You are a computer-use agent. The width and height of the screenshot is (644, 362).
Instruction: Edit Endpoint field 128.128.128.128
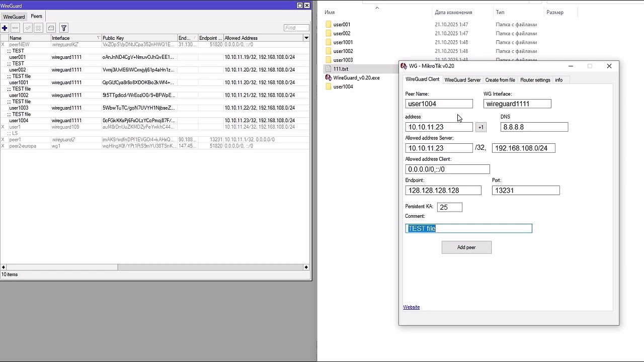point(443,191)
